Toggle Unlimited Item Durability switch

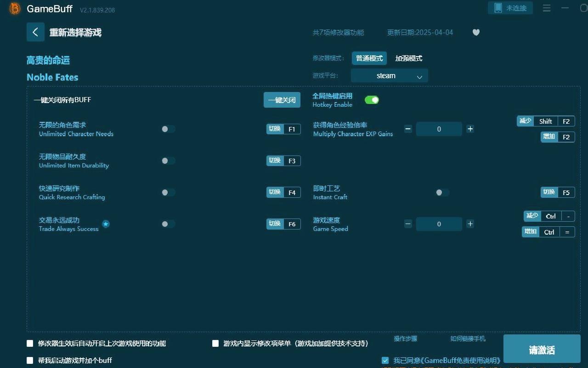coord(168,161)
